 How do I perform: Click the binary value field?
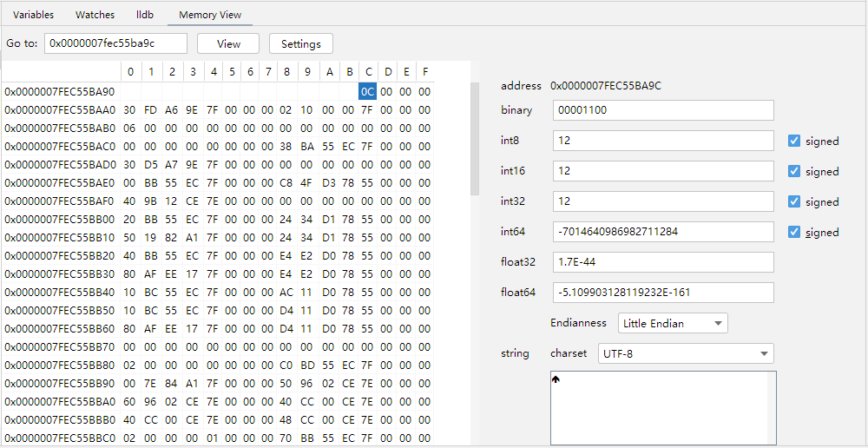[662, 110]
